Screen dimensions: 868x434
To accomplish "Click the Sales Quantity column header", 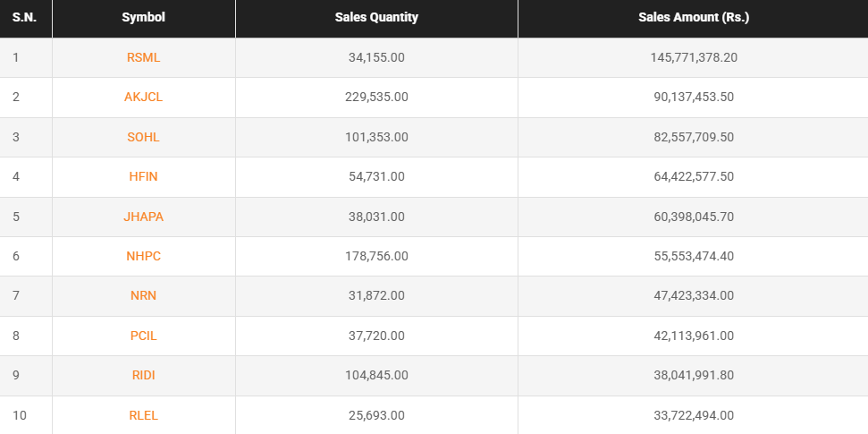I will (376, 18).
